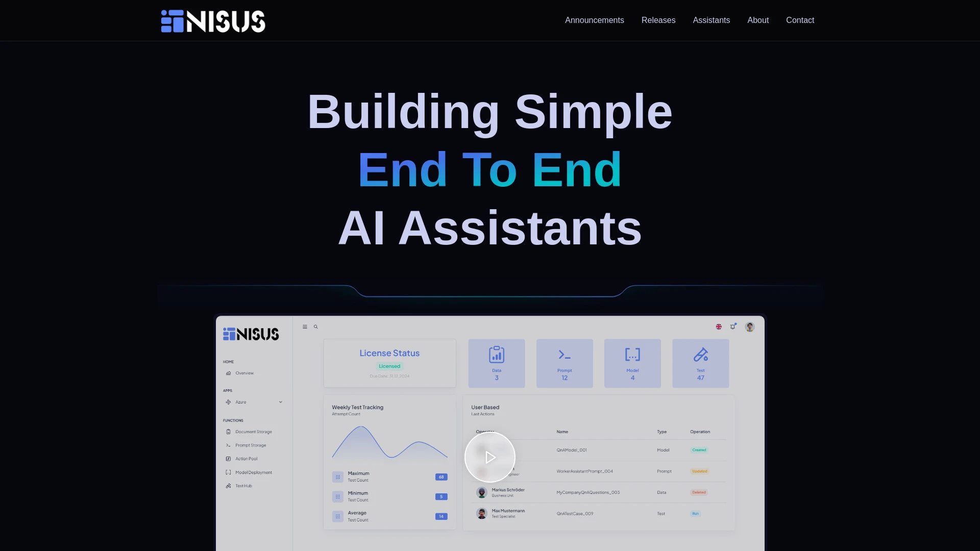The width and height of the screenshot is (980, 551).
Task: Click the Test Hub sidebar icon
Action: (x=228, y=486)
